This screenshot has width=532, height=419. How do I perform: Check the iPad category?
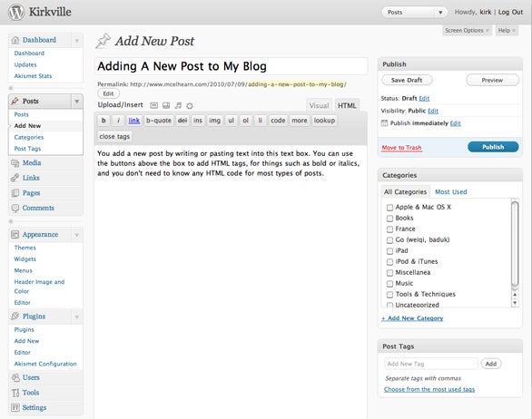(x=389, y=251)
